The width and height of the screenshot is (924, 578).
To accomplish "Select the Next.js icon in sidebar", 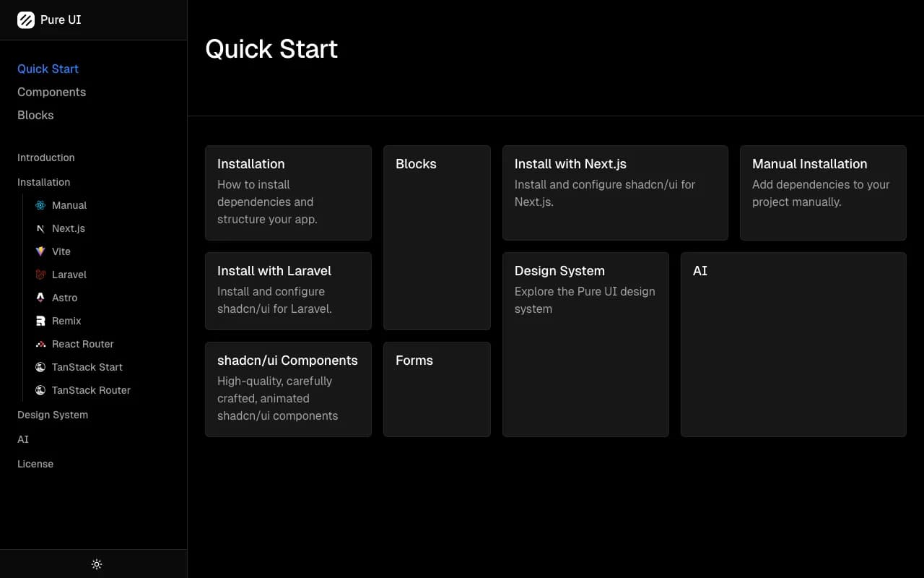I will click(x=40, y=228).
